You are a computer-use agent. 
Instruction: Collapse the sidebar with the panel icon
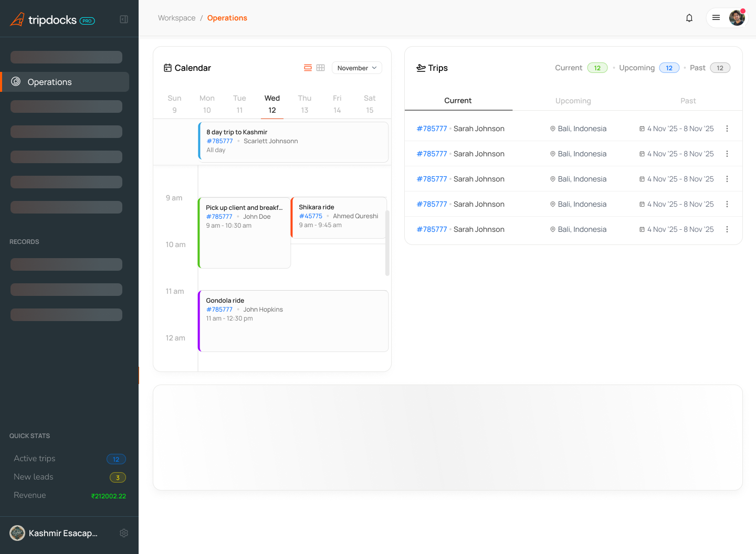coord(124,19)
